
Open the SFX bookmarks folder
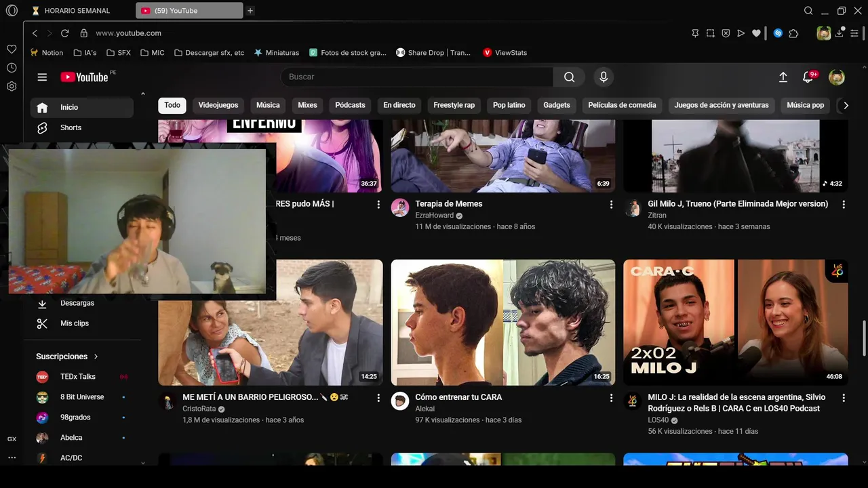click(118, 52)
